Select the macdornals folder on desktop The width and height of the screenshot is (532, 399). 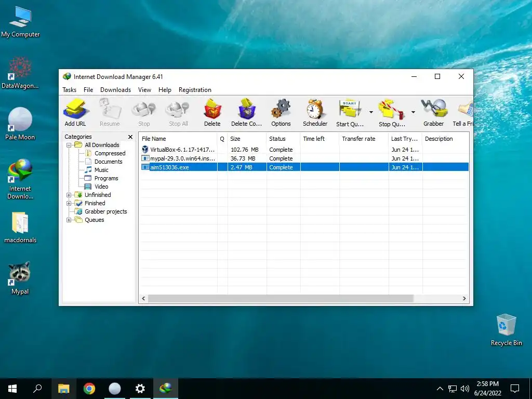pyautogui.click(x=20, y=228)
